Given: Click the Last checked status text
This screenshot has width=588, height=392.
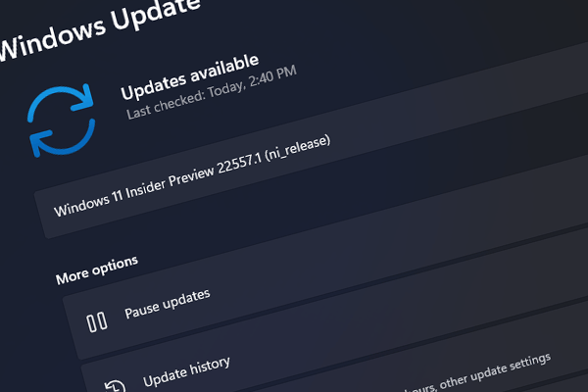Looking at the screenshot, I should [x=212, y=93].
